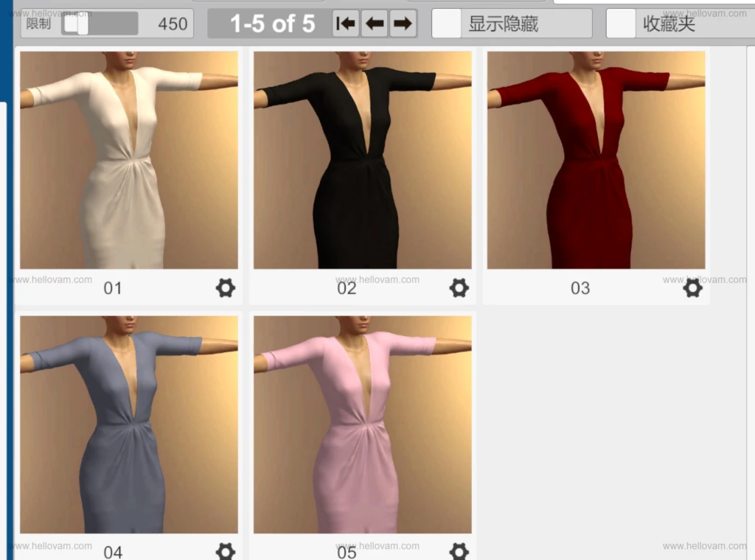Open the gear settings for preset 02

pos(459,288)
